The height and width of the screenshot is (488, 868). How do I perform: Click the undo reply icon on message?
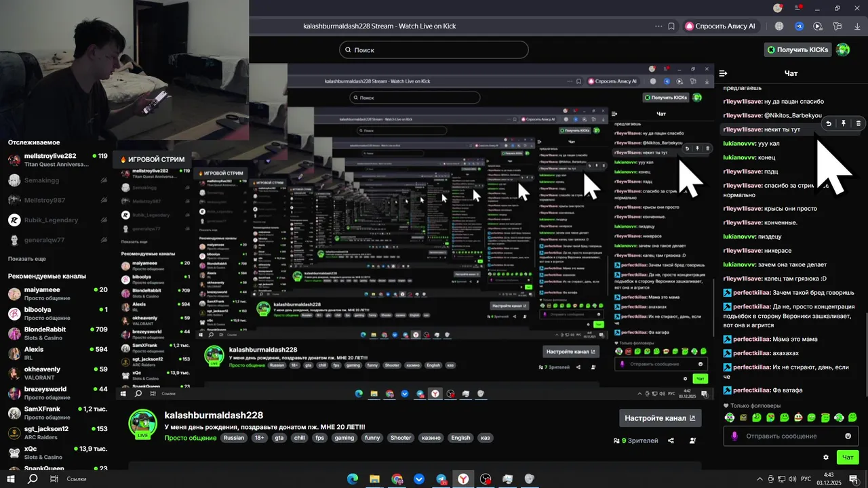click(829, 123)
